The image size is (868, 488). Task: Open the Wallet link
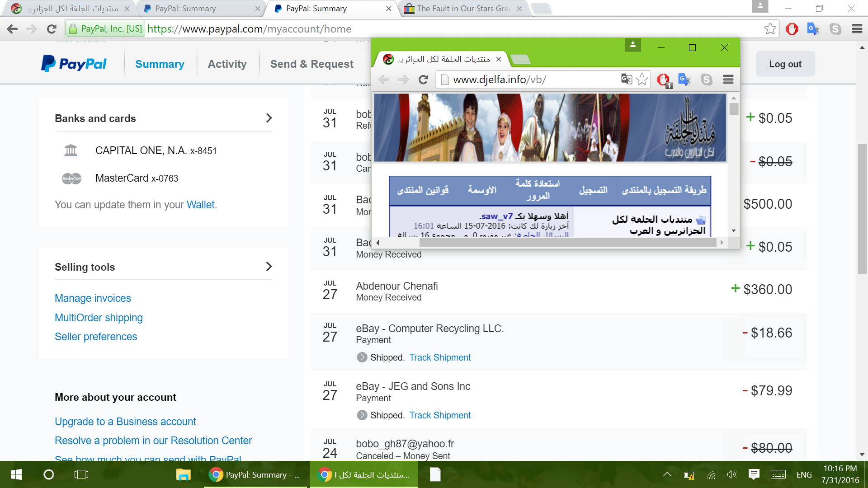click(201, 205)
